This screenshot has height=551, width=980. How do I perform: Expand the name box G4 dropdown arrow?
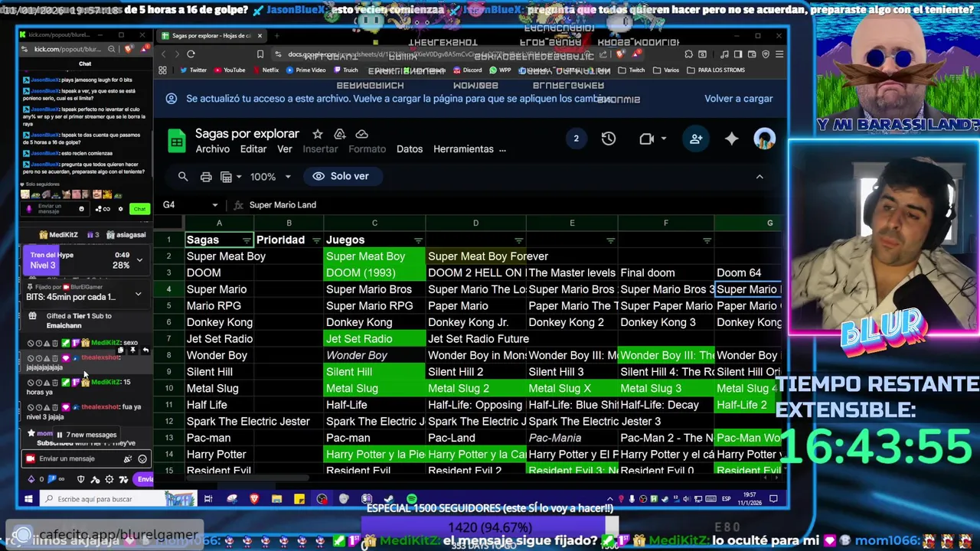(215, 205)
